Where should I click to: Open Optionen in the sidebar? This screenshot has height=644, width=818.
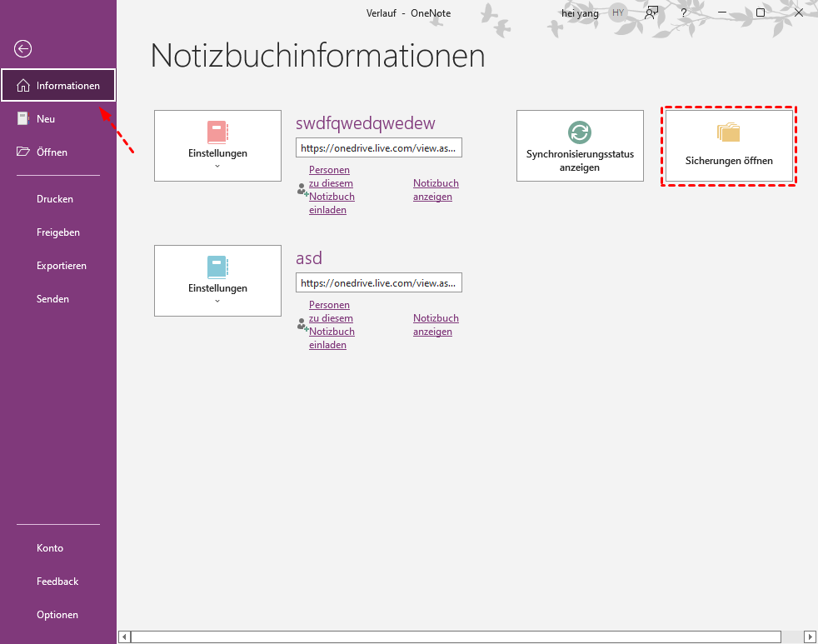coord(58,615)
